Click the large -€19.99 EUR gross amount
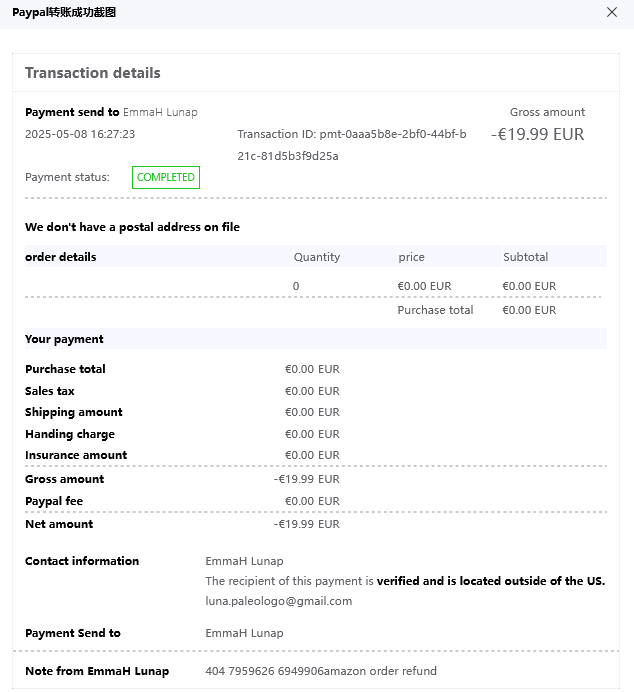Viewport: 634px width, 692px height. pos(537,134)
